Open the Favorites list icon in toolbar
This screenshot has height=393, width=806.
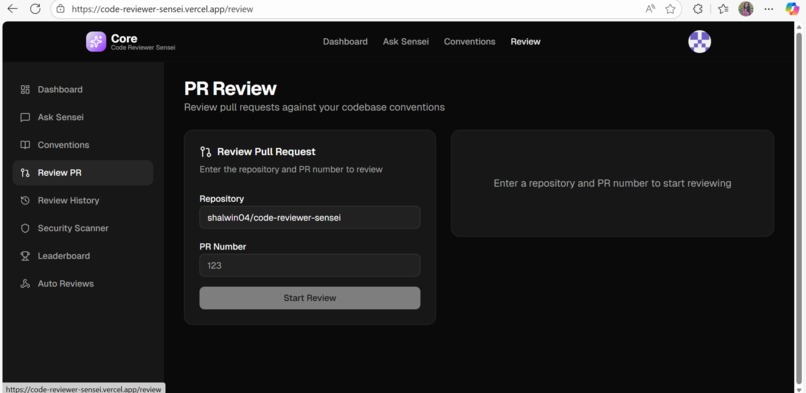coord(723,9)
